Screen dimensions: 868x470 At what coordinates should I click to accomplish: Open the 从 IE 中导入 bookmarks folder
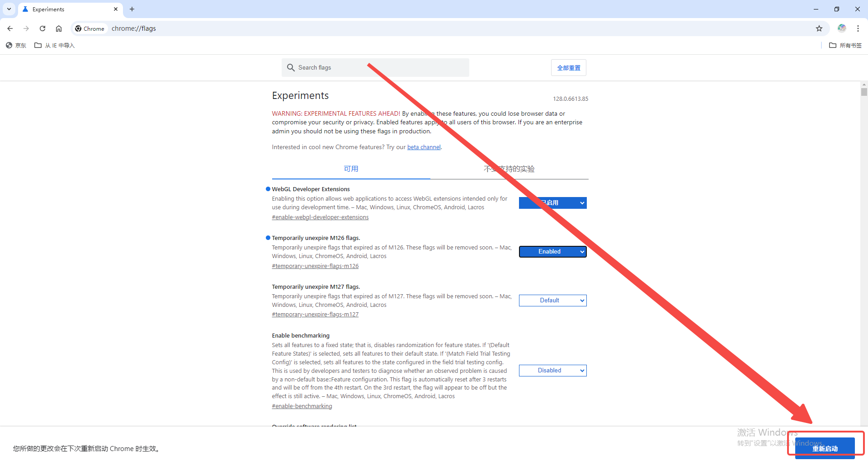pos(55,45)
